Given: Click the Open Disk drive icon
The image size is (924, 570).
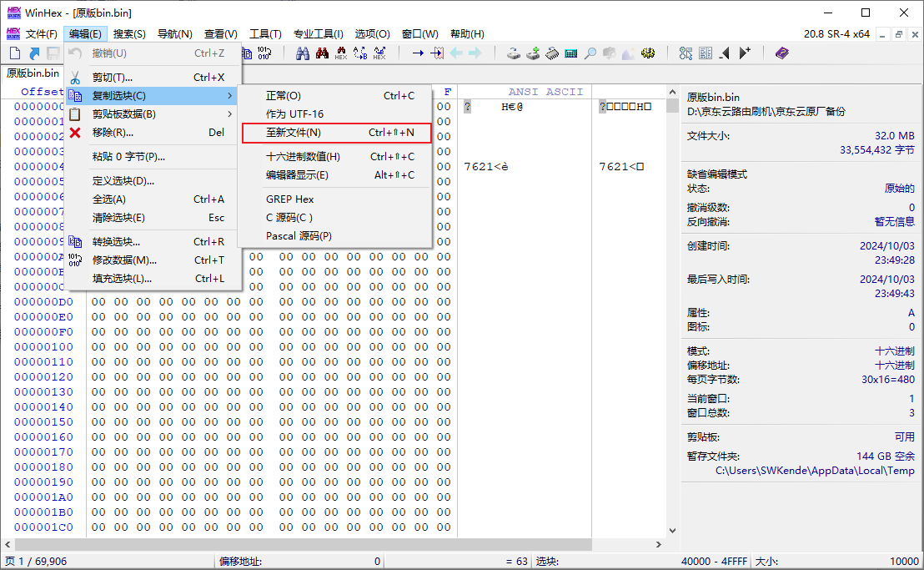Looking at the screenshot, I should (x=515, y=53).
